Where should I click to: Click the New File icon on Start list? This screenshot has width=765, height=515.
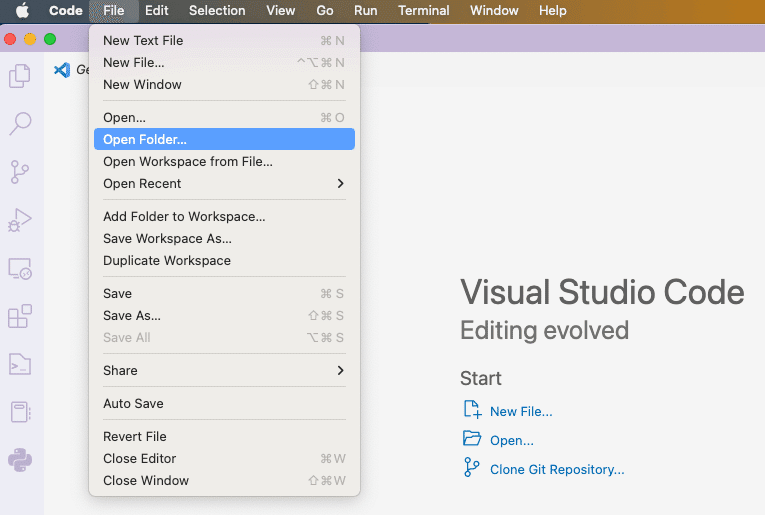click(x=472, y=410)
